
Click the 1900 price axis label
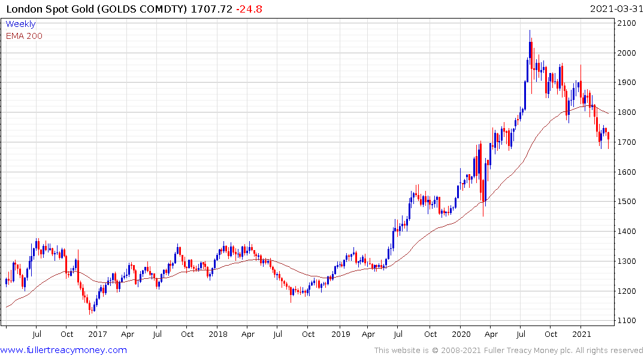(x=627, y=83)
